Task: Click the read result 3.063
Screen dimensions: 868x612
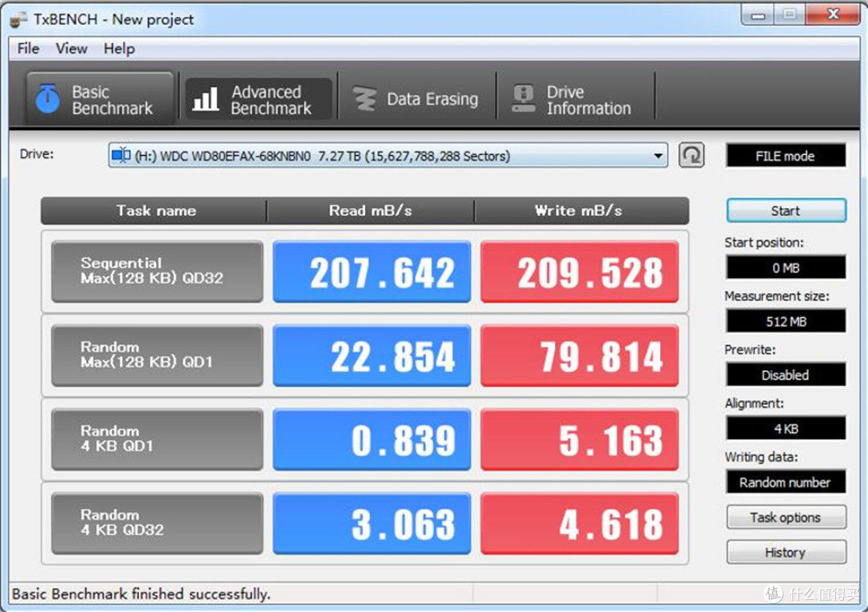Action: 371,524
